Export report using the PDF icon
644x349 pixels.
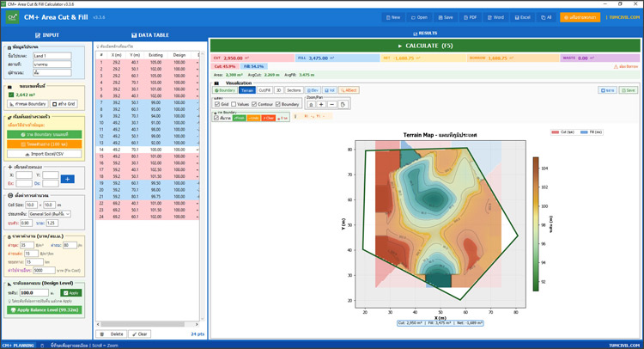[470, 16]
